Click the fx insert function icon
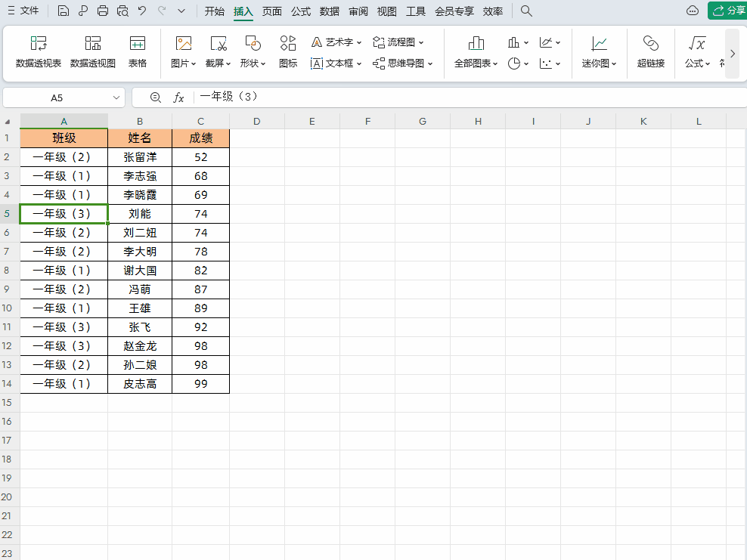Screen dimensions: 747x560 tap(178, 97)
